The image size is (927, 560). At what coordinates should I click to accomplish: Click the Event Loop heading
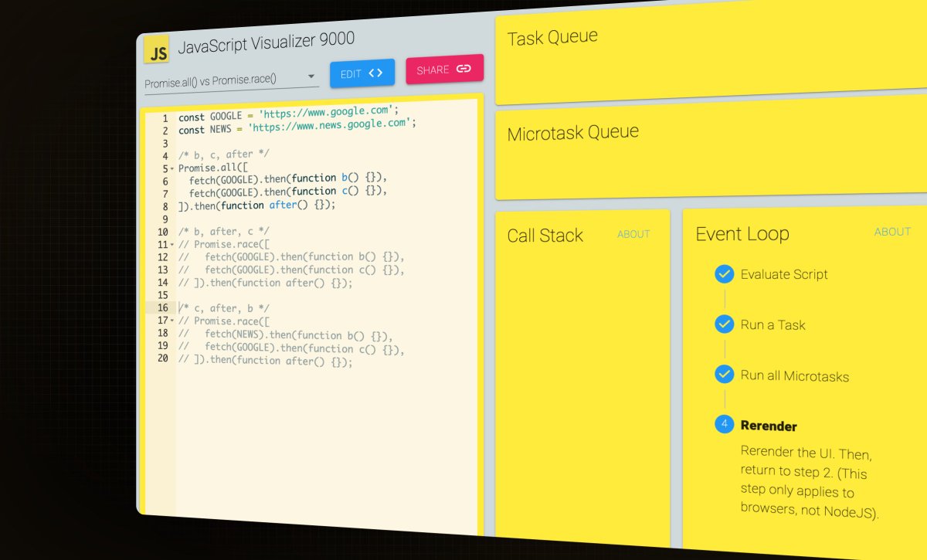click(742, 234)
